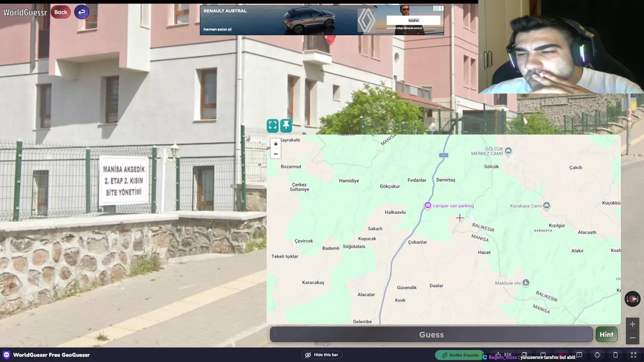Click Çobanlar on the map
Screen dimensions: 644x362
(x=418, y=242)
